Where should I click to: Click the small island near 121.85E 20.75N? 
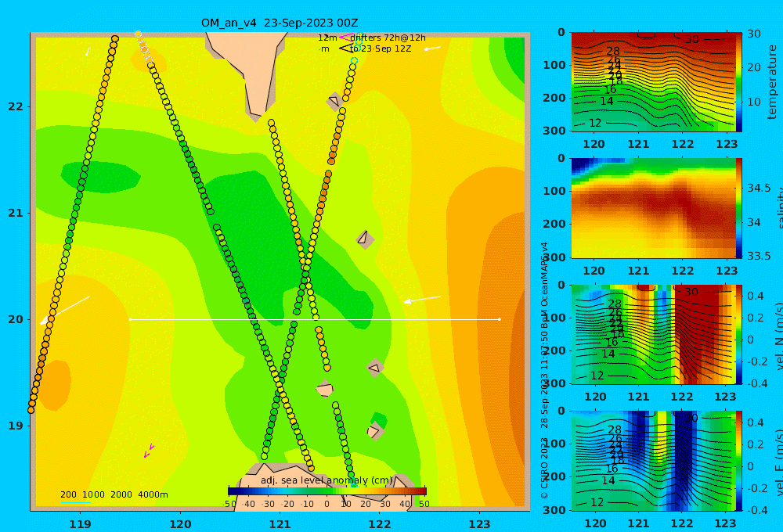pos(365,239)
